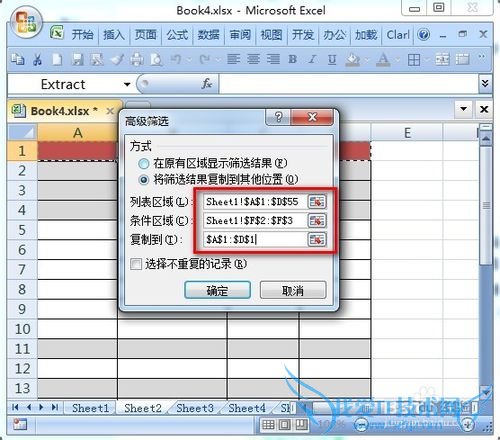Click macro record icon in status bar

pos(20,424)
